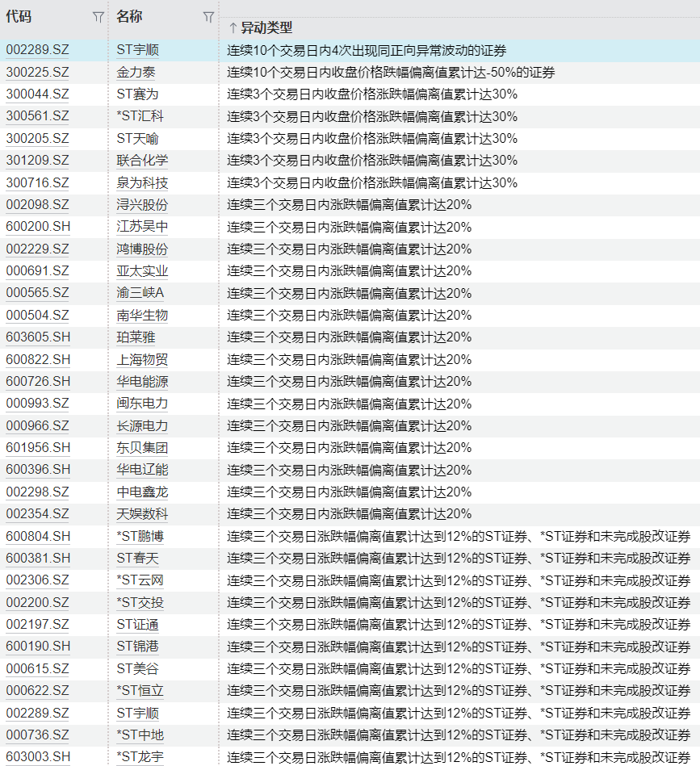Open stock code link 600822.SH
Image resolution: width=700 pixels, height=766 pixels.
38,359
